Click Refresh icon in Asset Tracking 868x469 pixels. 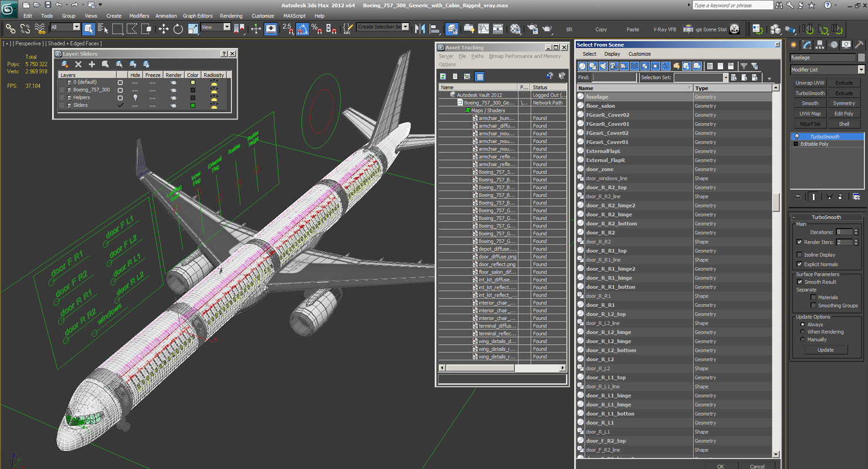(x=443, y=76)
